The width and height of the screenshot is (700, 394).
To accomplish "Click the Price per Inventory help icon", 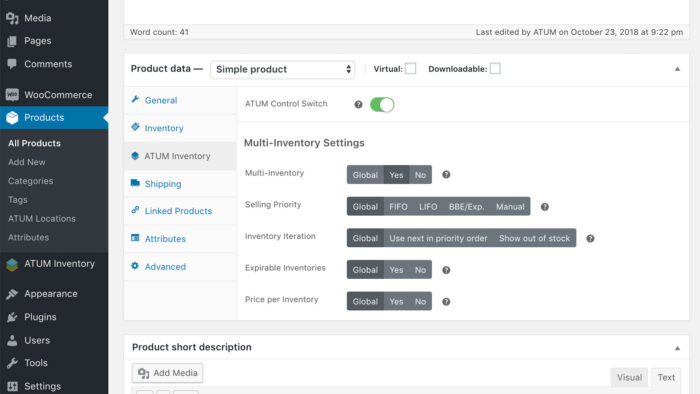I will pos(446,302).
